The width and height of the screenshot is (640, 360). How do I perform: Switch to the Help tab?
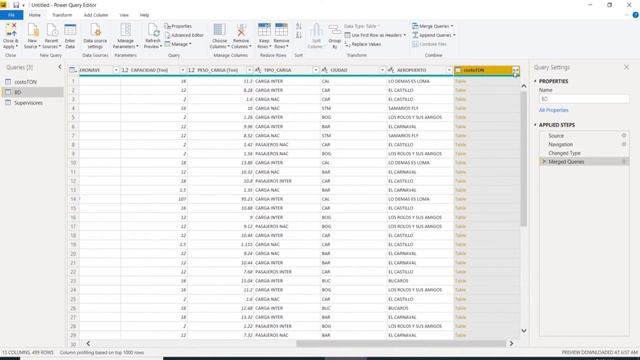click(144, 15)
